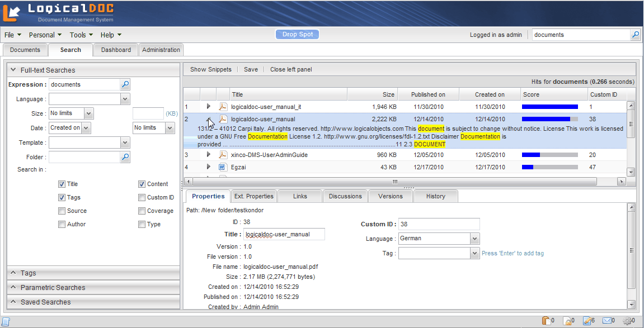Image resolution: width=644 pixels, height=328 pixels.
Task: Click the results horizontal scrollbar thumb
Action: [x=394, y=181]
